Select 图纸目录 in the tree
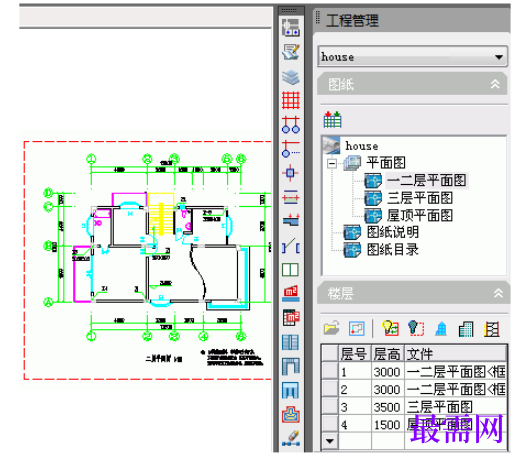This screenshot has width=522, height=460. [393, 250]
